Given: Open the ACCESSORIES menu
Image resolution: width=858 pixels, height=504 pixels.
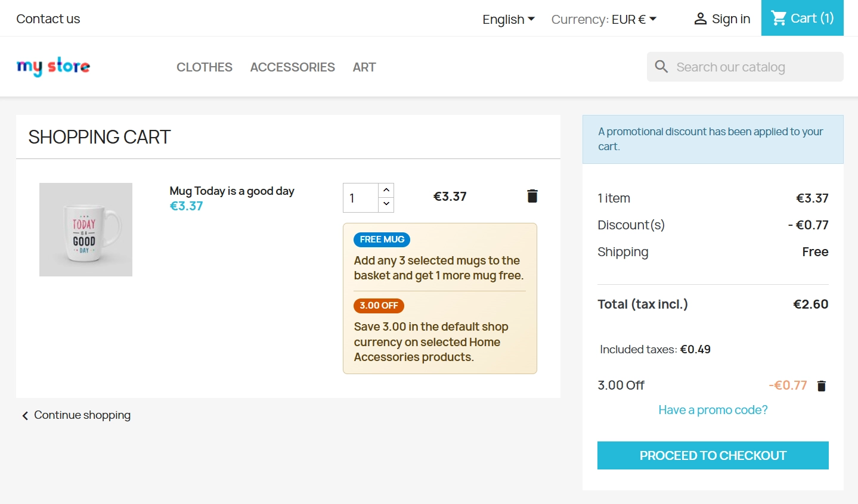Looking at the screenshot, I should pos(292,67).
